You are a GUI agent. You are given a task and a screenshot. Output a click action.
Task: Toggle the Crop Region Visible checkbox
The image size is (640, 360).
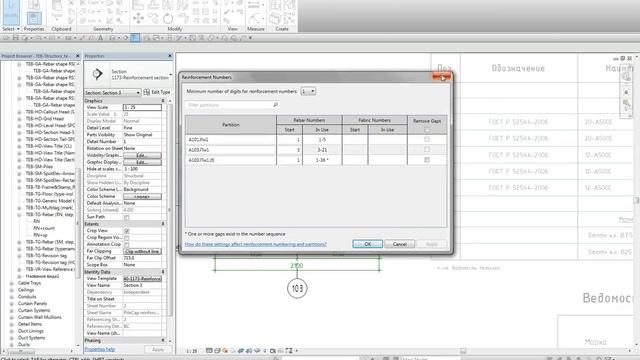tap(127, 238)
